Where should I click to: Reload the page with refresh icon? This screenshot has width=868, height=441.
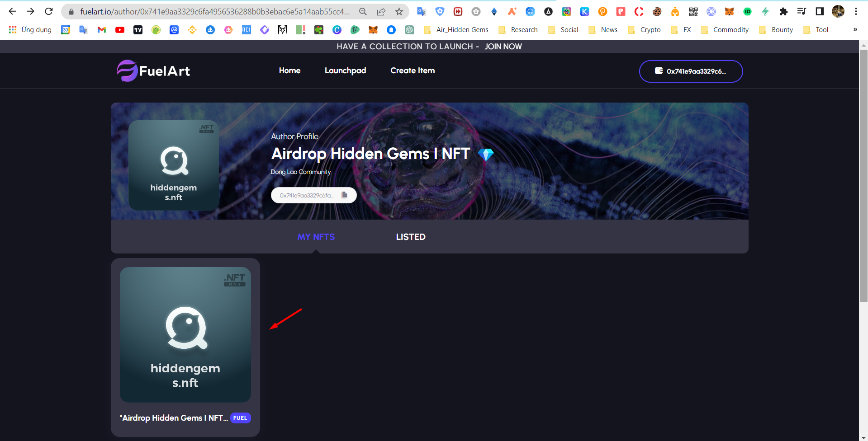49,11
